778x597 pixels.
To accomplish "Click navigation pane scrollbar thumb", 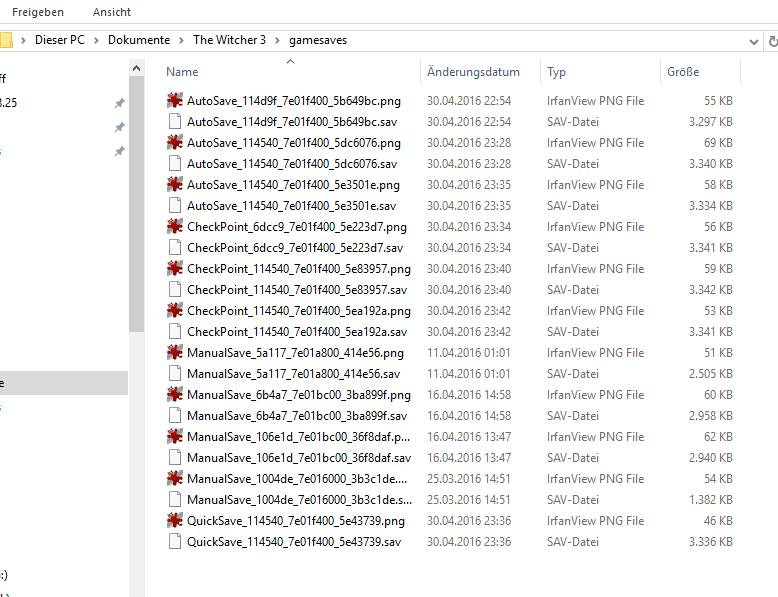I will pyautogui.click(x=136, y=204).
